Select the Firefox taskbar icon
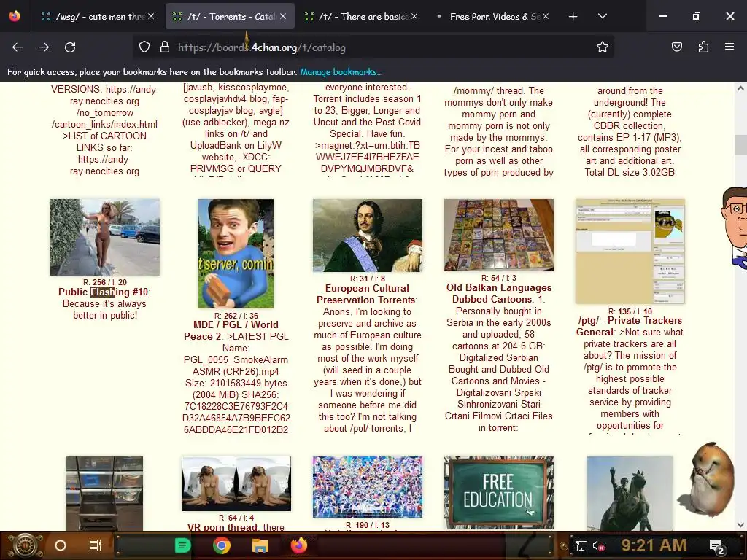This screenshot has height=560, width=747. point(299,545)
